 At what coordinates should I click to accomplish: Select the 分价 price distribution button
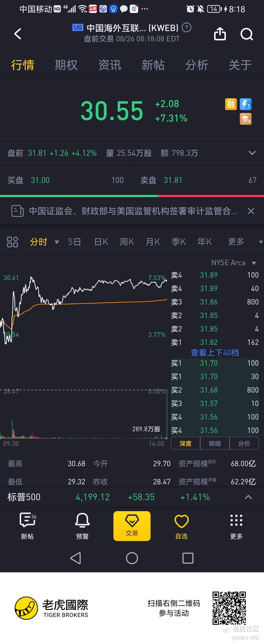[x=244, y=443]
